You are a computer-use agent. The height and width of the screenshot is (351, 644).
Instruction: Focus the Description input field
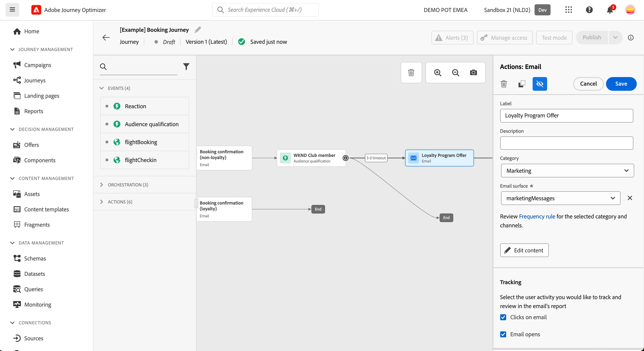[x=566, y=143]
